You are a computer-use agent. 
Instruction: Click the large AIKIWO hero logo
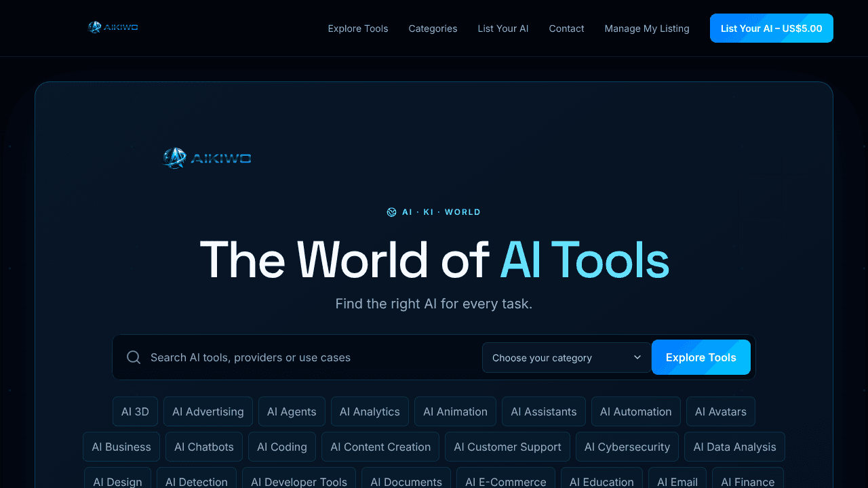click(208, 159)
